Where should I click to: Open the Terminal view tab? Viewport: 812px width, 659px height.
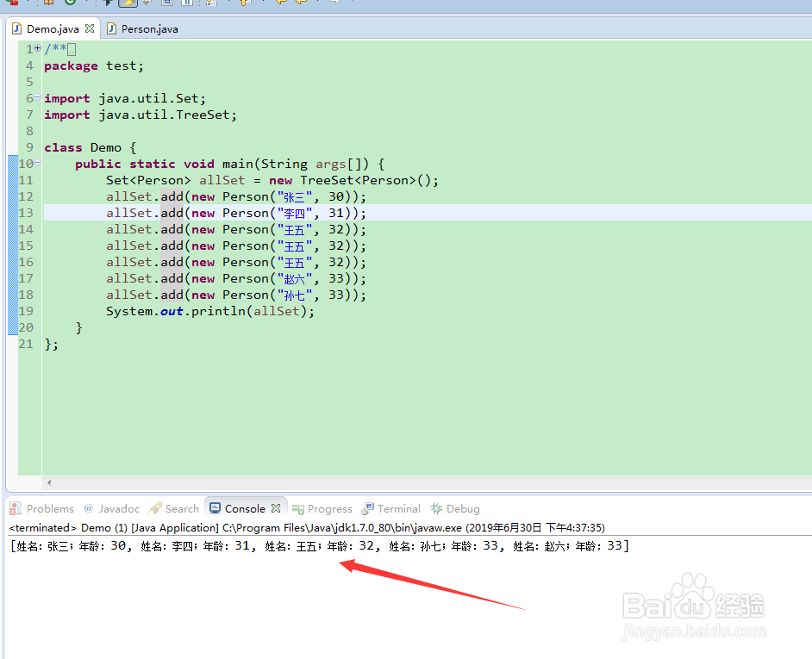[391, 509]
